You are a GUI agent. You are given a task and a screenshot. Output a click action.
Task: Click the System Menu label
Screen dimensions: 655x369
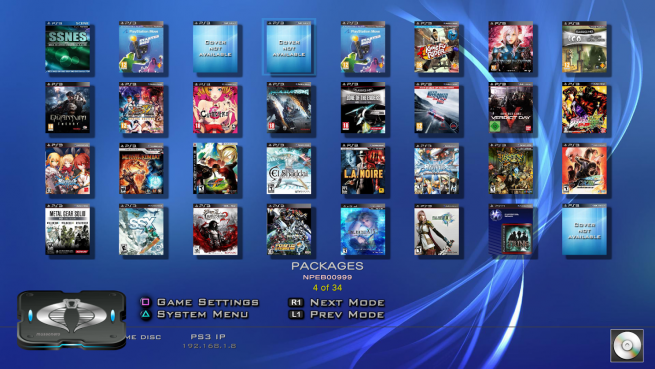tap(203, 314)
